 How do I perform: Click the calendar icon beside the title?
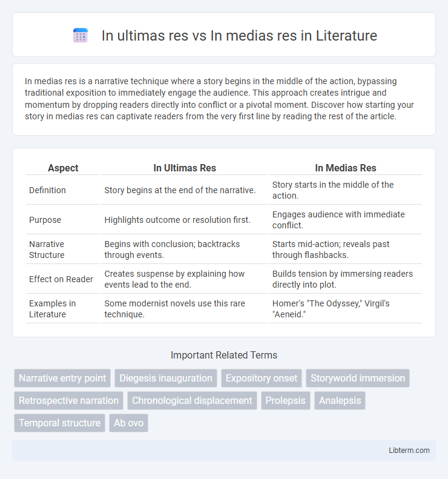coord(81,36)
